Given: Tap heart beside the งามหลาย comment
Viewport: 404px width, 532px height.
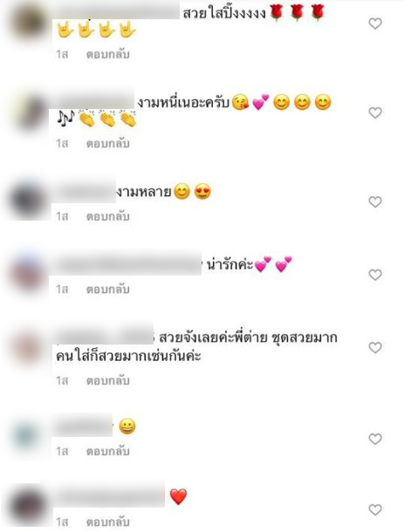Looking at the screenshot, I should coord(375,201).
